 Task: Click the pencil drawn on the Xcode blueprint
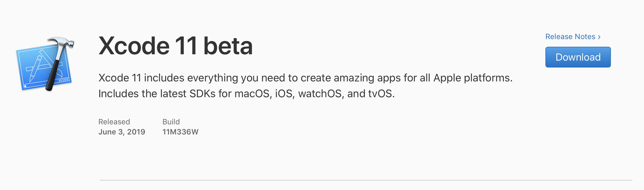(36, 68)
